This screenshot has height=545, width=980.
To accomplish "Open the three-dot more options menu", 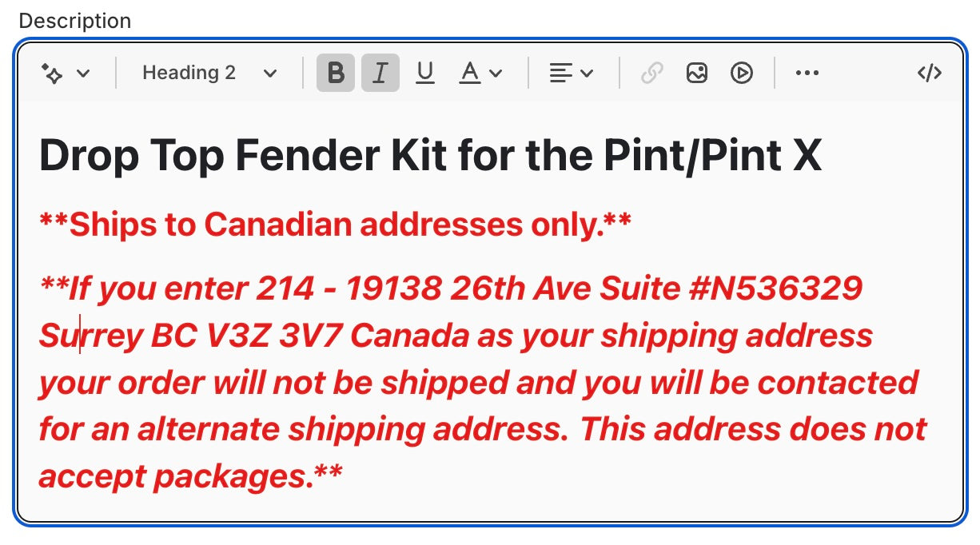I will [807, 74].
